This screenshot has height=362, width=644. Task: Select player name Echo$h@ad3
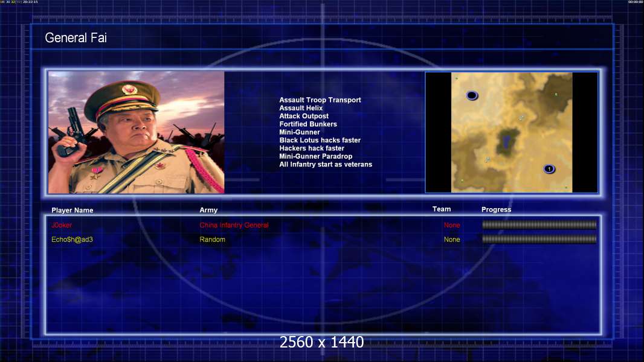tap(72, 240)
